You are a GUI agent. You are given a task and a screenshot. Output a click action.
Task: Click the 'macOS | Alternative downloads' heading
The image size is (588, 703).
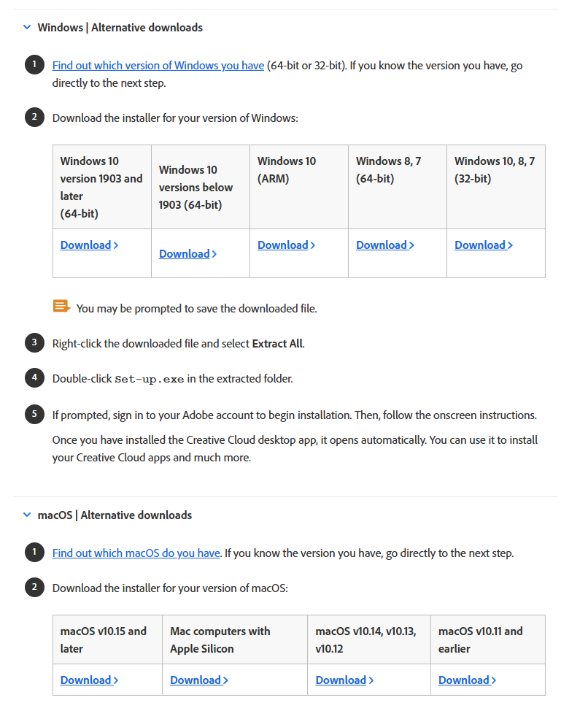[115, 515]
